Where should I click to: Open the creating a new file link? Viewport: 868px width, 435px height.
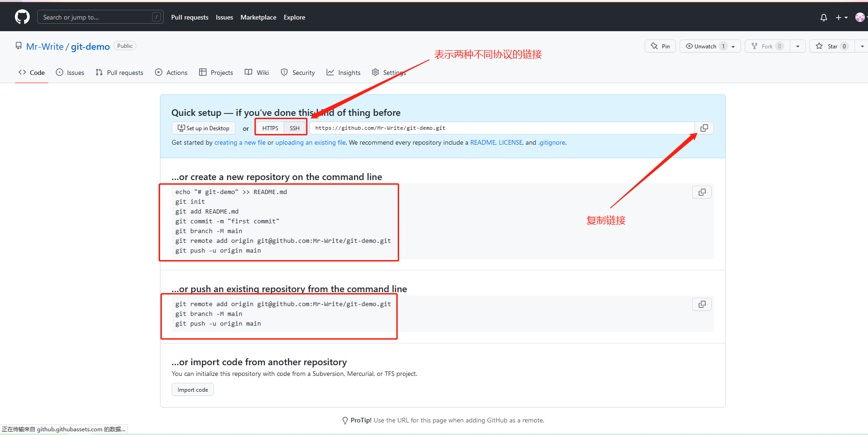pos(240,142)
